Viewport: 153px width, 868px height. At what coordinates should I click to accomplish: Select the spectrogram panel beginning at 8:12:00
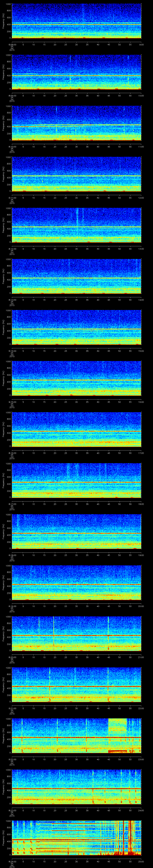(76, 225)
